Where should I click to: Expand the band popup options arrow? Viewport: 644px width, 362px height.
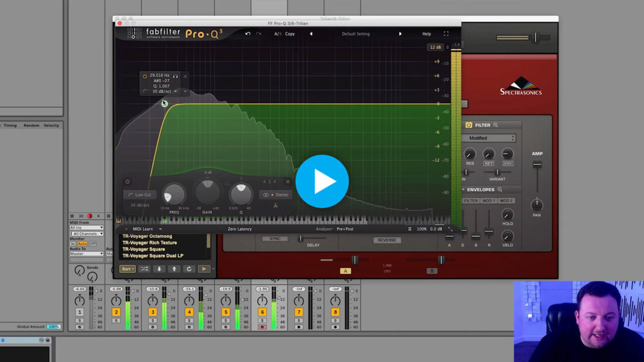tap(185, 92)
